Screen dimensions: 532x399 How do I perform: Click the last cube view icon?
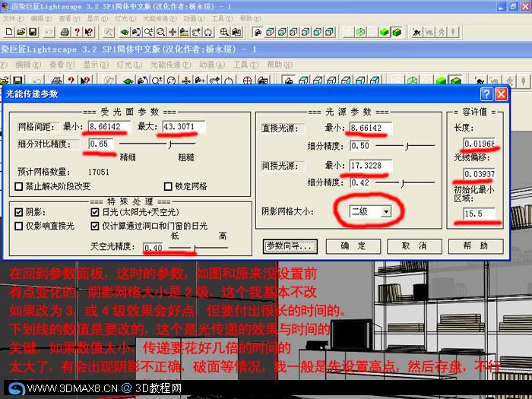tap(329, 32)
